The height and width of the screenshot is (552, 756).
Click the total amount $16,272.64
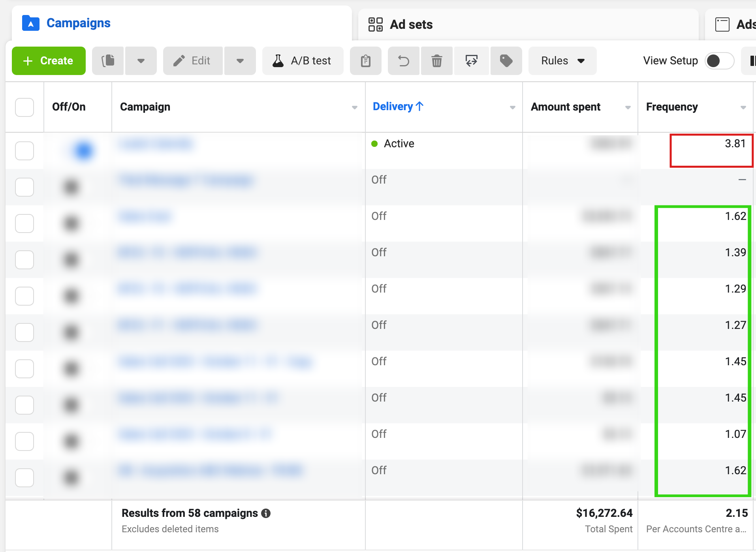[604, 513]
